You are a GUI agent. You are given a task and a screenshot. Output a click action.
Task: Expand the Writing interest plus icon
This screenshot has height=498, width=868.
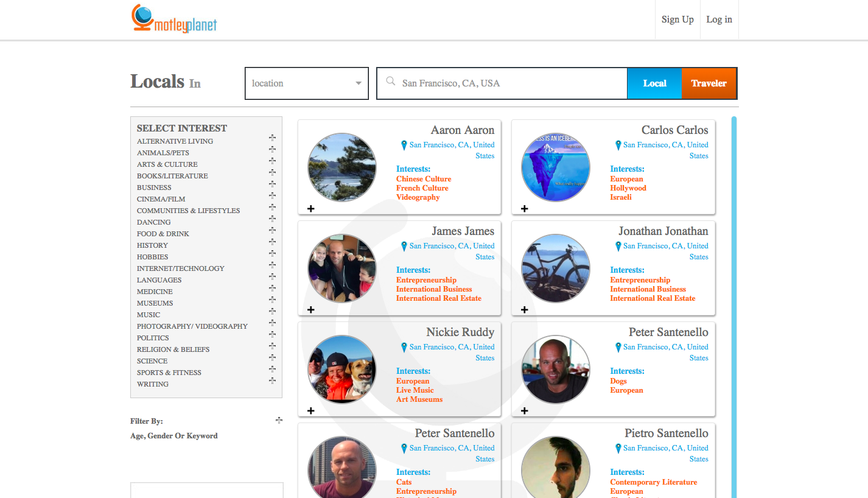pos(272,381)
